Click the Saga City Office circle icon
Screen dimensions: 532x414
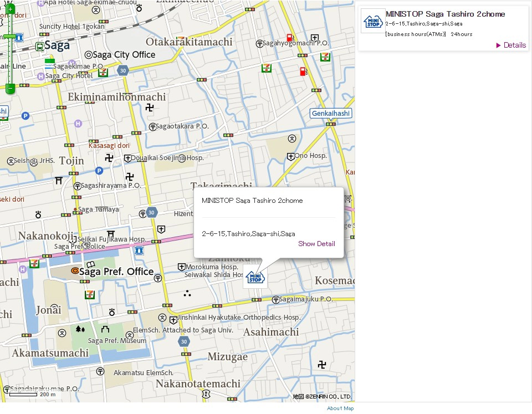point(88,55)
